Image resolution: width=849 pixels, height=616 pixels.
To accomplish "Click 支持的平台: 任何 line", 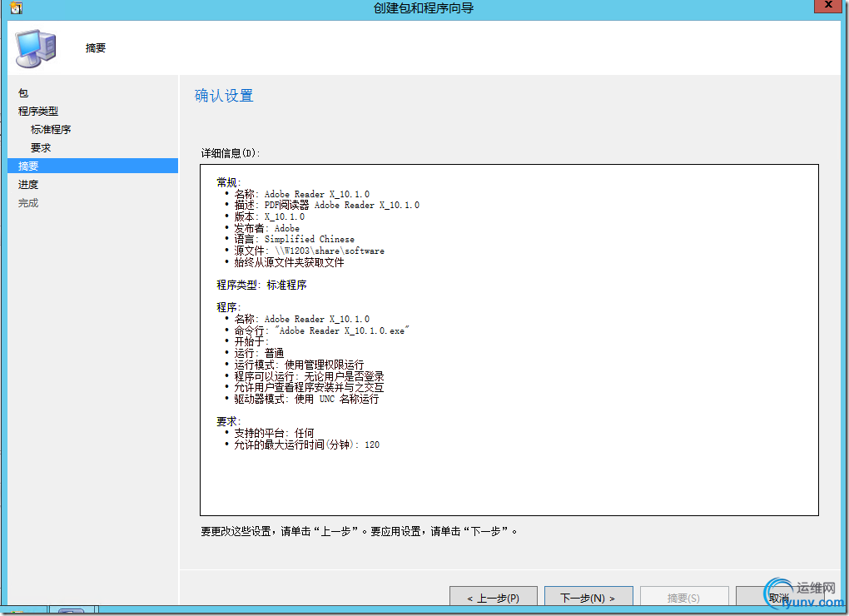I will tap(274, 433).
